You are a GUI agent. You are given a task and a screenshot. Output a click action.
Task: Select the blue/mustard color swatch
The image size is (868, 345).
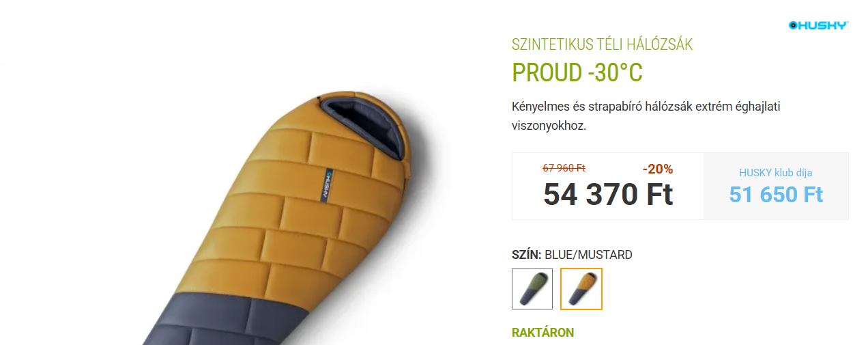[581, 289]
